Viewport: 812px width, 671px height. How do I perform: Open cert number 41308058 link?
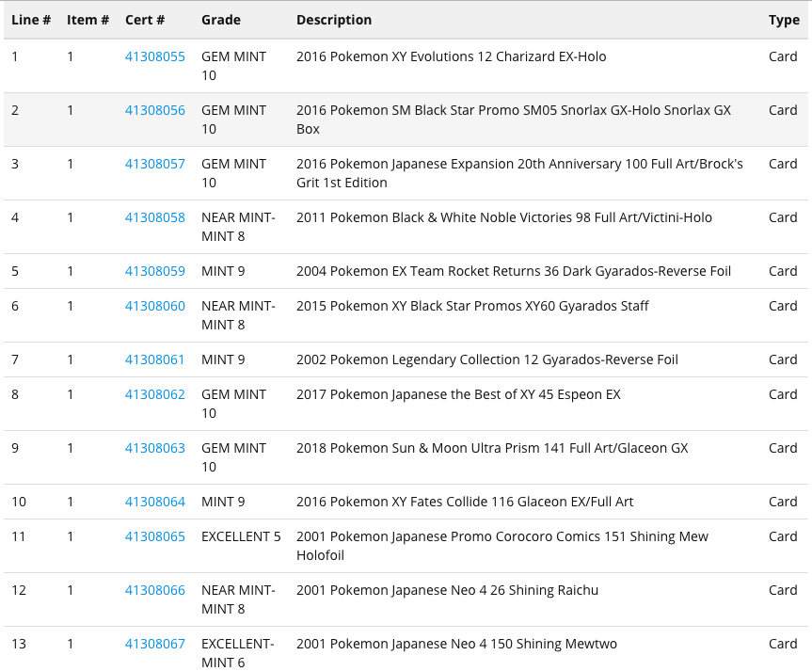(155, 217)
